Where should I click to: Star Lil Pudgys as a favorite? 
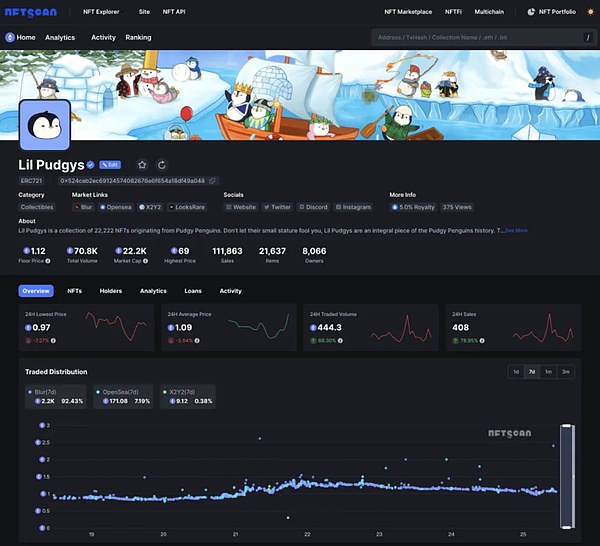point(142,165)
